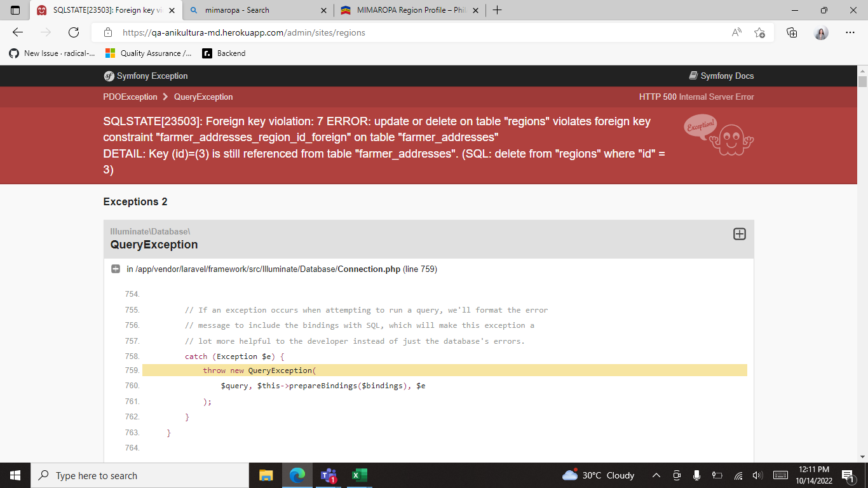Toggle the touch keyboard from the system tray
Image resolution: width=868 pixels, height=488 pixels.
[780, 475]
